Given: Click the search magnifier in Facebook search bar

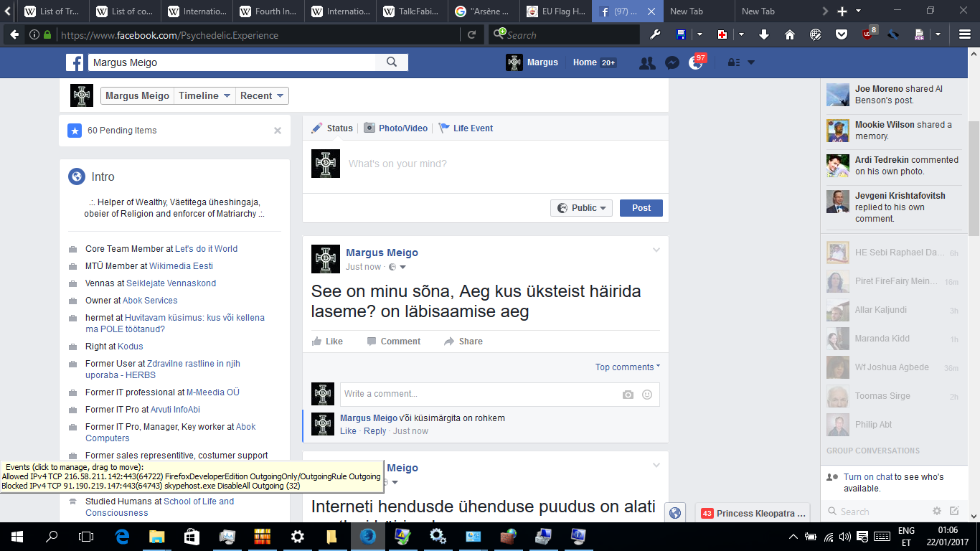Looking at the screenshot, I should [x=392, y=62].
